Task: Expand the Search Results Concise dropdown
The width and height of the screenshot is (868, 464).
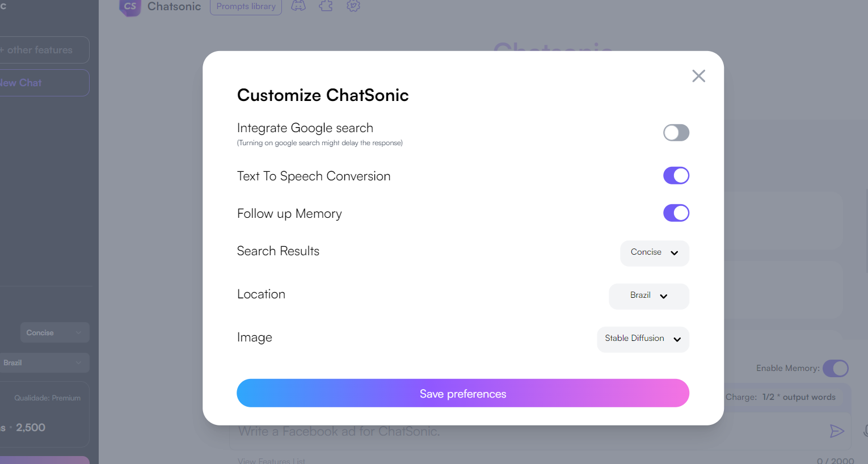Action: click(655, 253)
